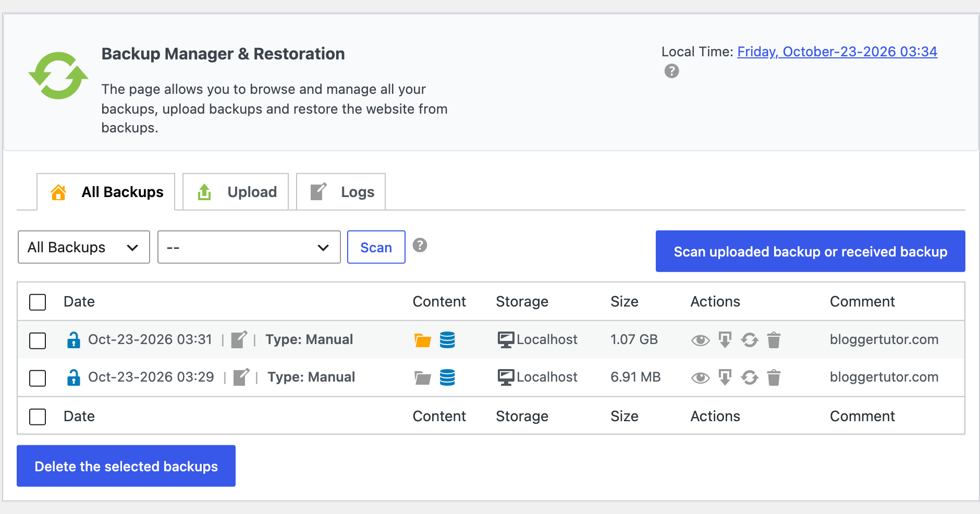The width and height of the screenshot is (980, 514).
Task: Switch to the Logs tab
Action: pyautogui.click(x=341, y=192)
